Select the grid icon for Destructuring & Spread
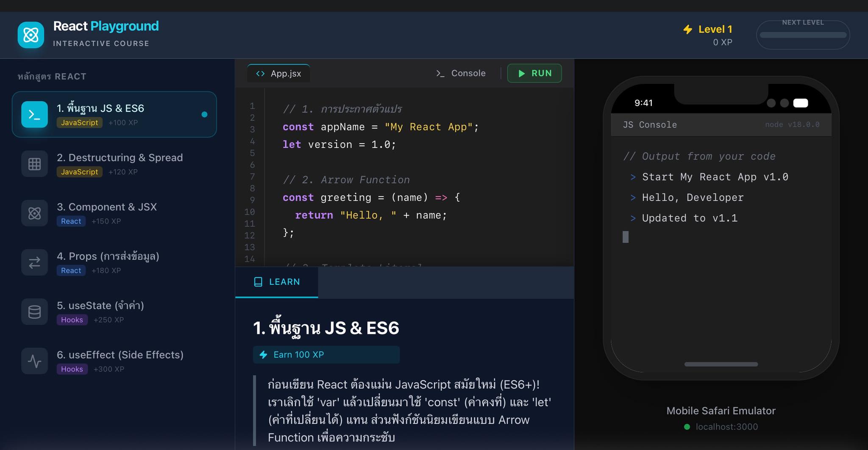 tap(34, 164)
